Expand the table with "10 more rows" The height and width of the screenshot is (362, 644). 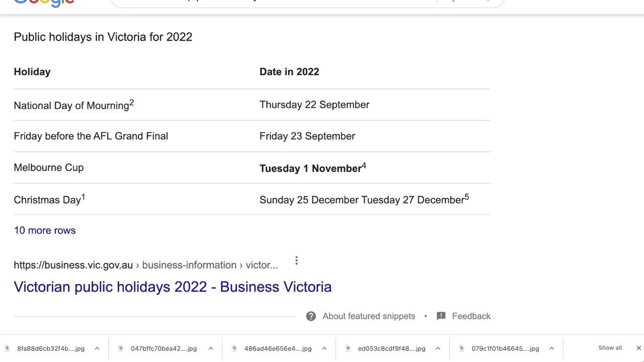[45, 230]
